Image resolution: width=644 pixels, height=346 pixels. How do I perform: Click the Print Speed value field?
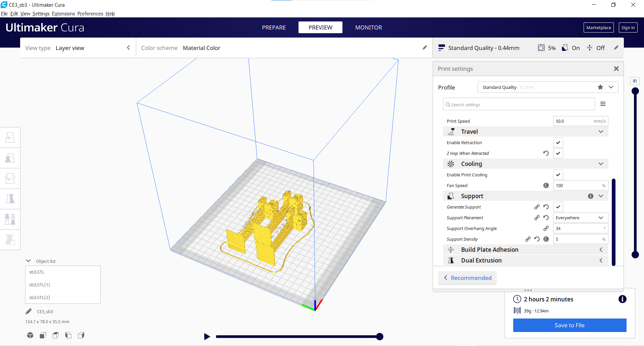coord(580,121)
